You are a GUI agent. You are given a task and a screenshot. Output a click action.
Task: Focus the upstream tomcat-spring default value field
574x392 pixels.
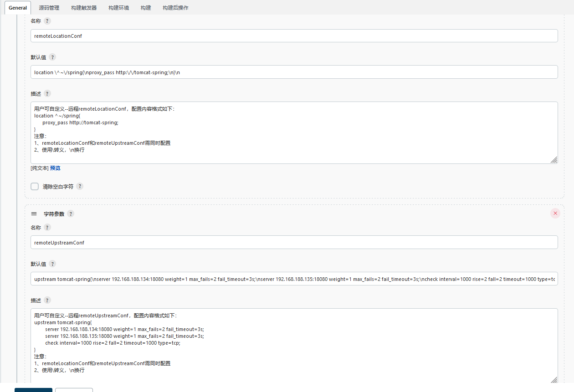[x=294, y=279]
